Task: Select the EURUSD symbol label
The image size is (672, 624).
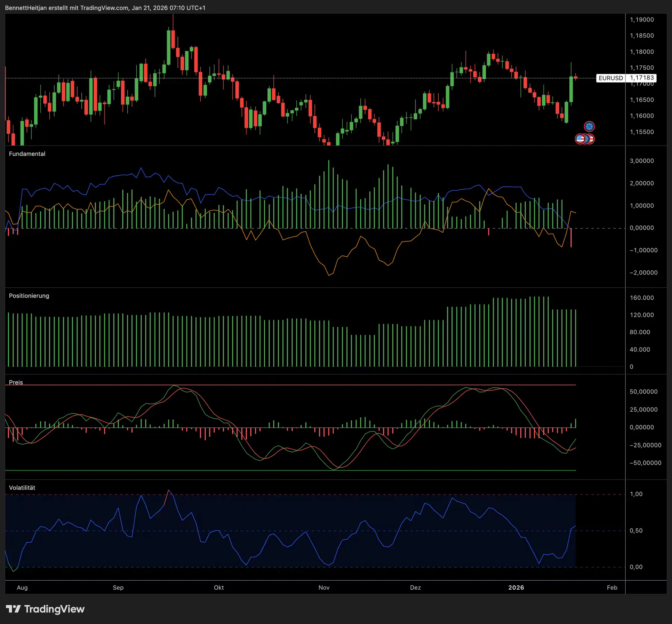Action: tap(611, 78)
